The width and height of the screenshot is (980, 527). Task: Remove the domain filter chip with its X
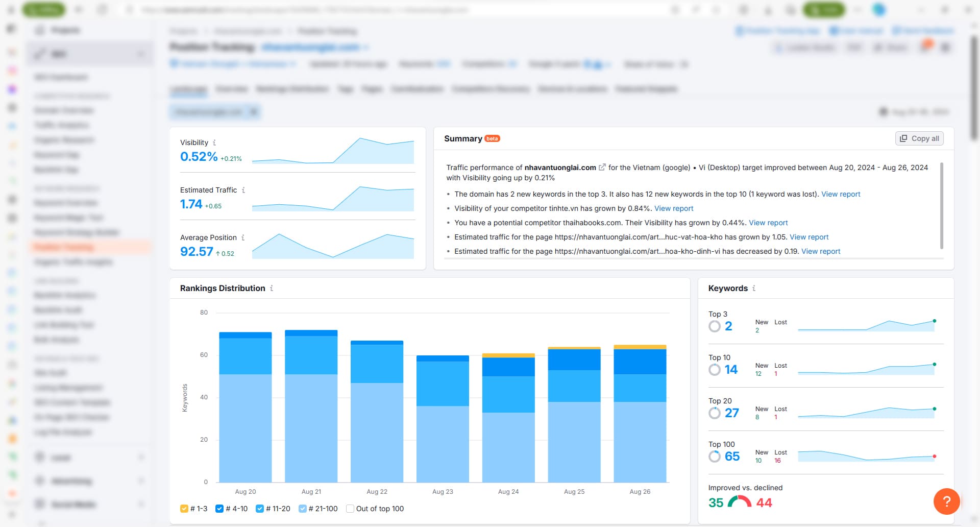(254, 112)
